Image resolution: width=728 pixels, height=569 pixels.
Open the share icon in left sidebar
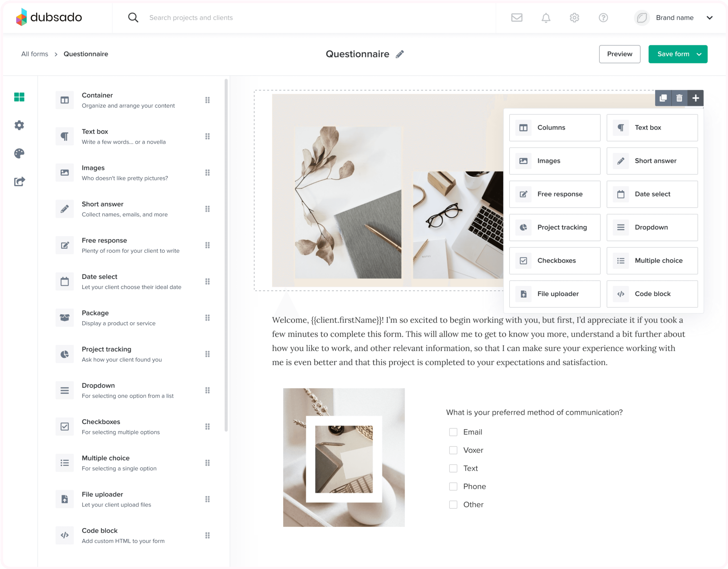point(19,182)
